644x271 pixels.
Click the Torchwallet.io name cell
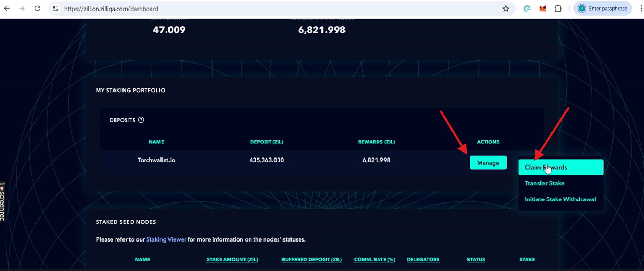click(x=156, y=160)
